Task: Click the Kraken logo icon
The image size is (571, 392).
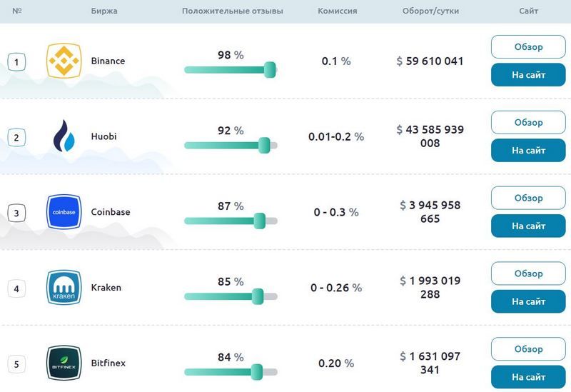Action: click(64, 288)
